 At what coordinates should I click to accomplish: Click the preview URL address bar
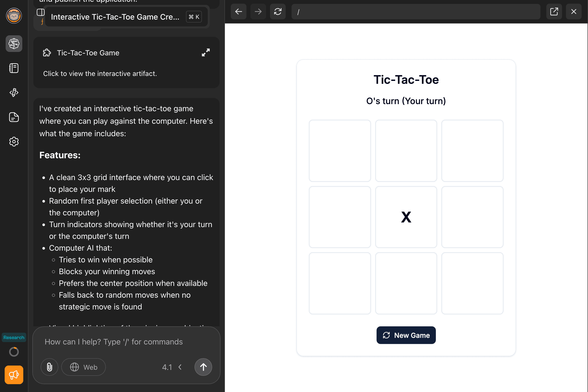click(416, 12)
